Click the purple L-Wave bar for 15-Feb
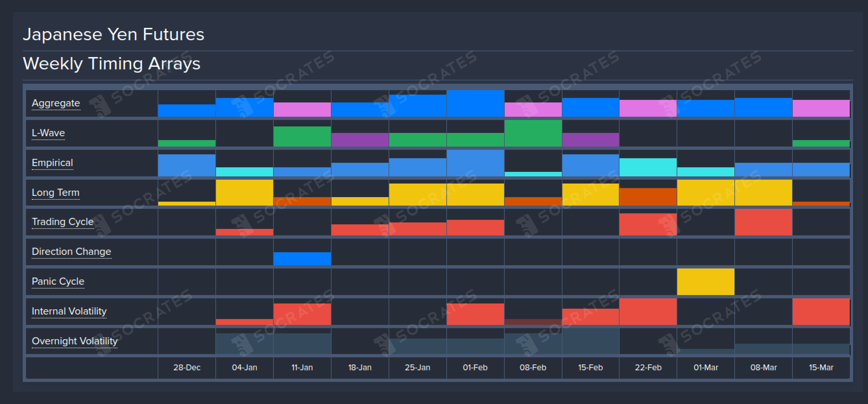Screen dimensions: 868x404 click(590, 140)
